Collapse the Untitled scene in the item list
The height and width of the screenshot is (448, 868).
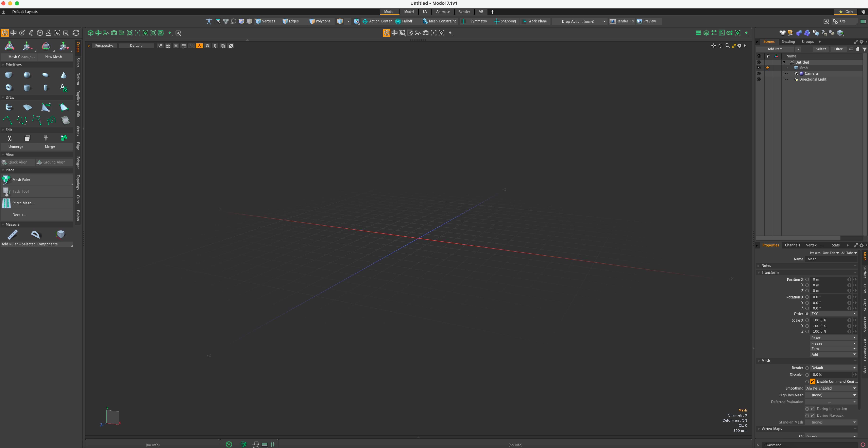pyautogui.click(x=784, y=62)
